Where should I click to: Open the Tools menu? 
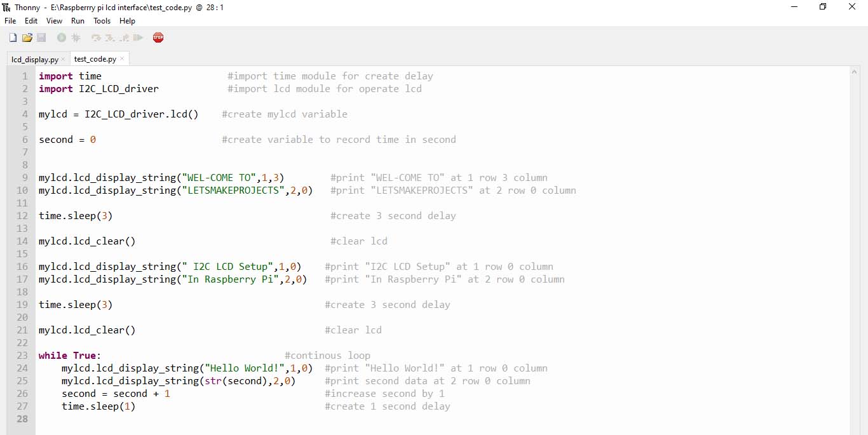tap(102, 21)
